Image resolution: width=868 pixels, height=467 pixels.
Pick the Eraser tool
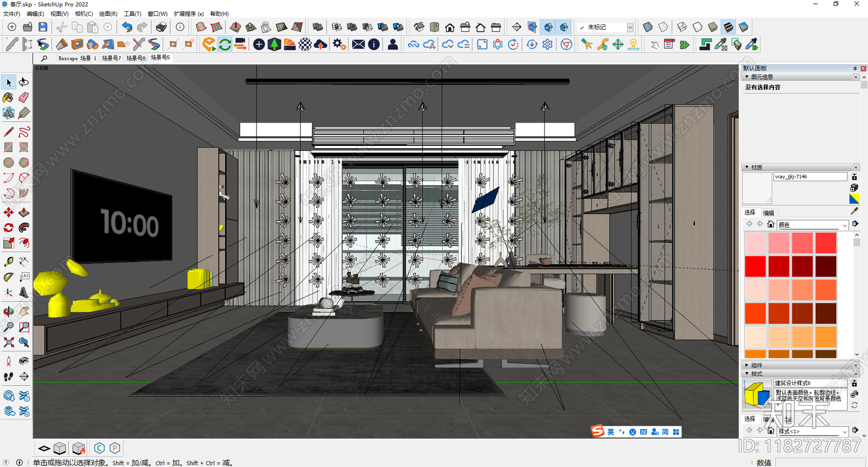click(x=24, y=98)
